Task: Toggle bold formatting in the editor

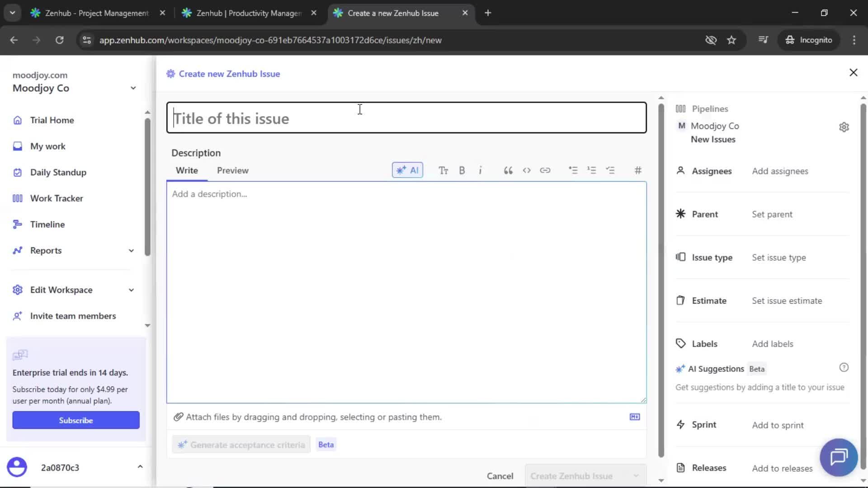Action: click(462, 170)
